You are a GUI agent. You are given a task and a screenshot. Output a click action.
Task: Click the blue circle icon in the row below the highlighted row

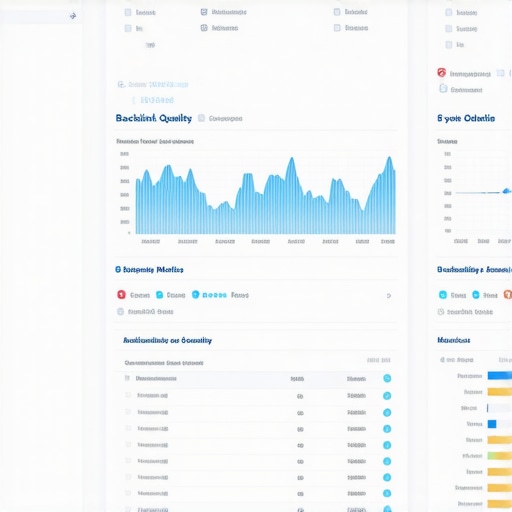click(387, 396)
